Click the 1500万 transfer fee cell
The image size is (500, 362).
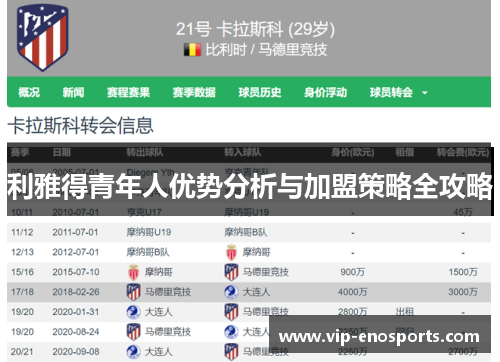click(x=463, y=272)
